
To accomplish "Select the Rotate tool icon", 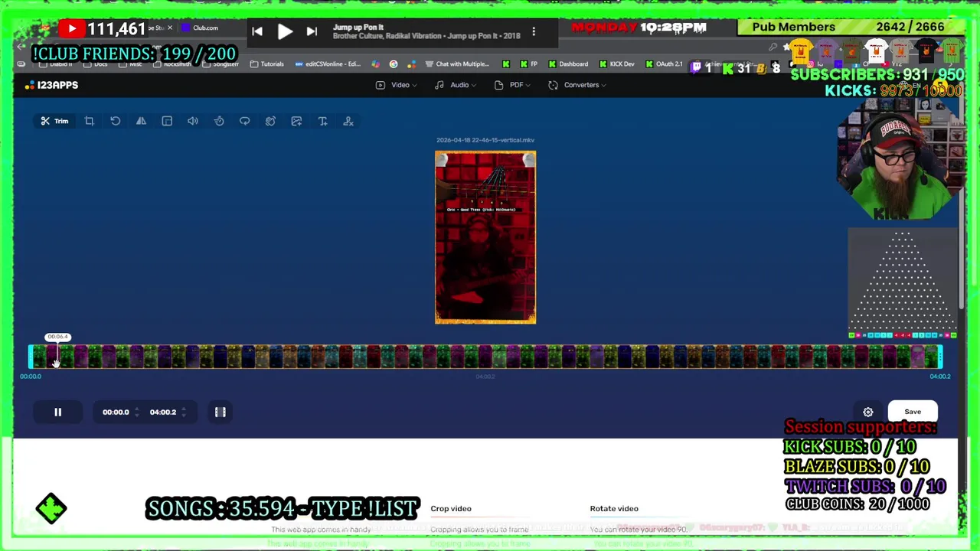I will point(115,121).
